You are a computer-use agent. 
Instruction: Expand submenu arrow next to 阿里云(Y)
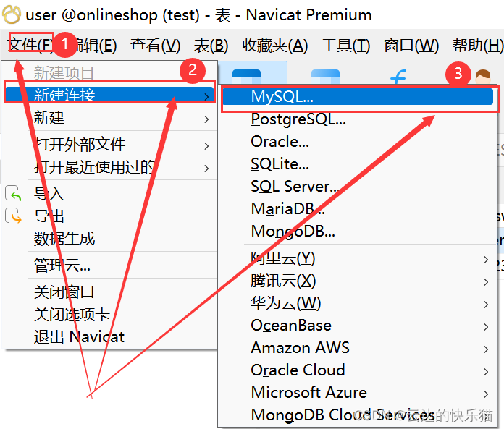click(x=487, y=260)
